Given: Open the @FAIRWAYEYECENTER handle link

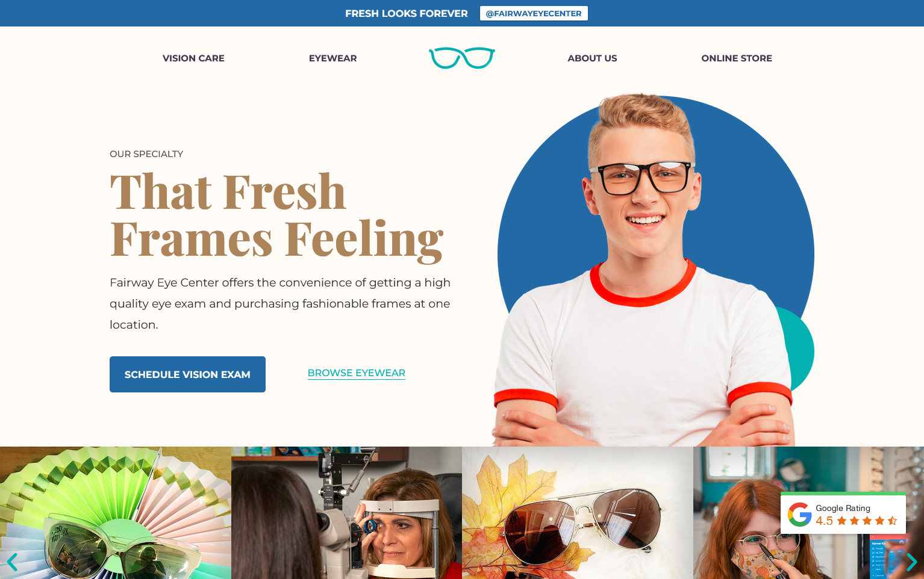Looking at the screenshot, I should tap(534, 13).
